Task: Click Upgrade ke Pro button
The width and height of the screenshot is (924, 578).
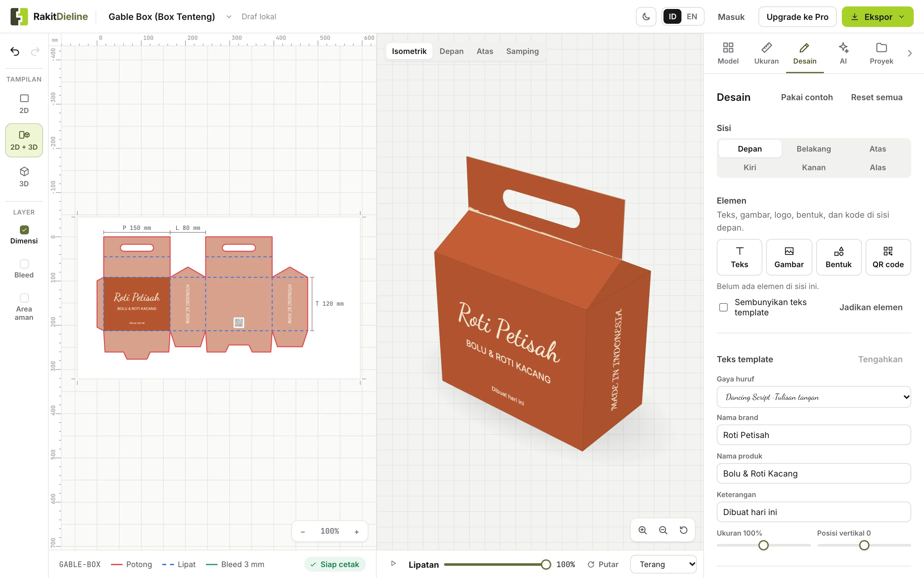Action: pyautogui.click(x=797, y=17)
